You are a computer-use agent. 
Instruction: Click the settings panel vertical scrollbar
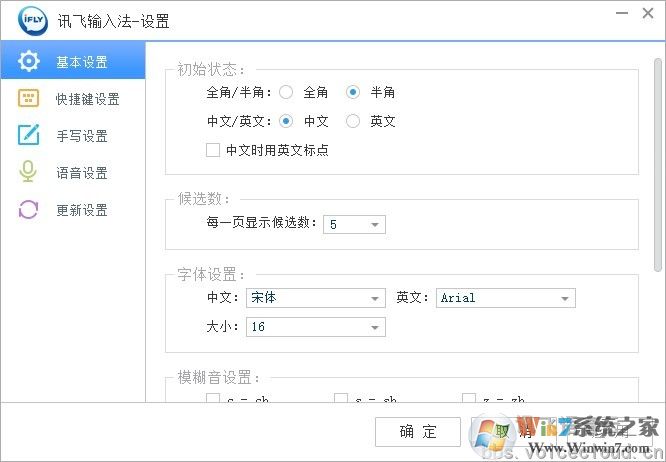(658, 165)
